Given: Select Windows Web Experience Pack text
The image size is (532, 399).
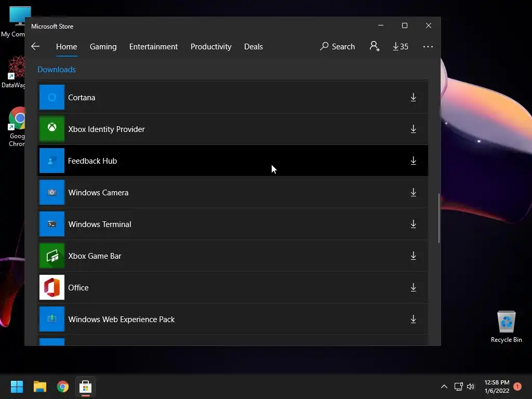Looking at the screenshot, I should click(122, 320).
